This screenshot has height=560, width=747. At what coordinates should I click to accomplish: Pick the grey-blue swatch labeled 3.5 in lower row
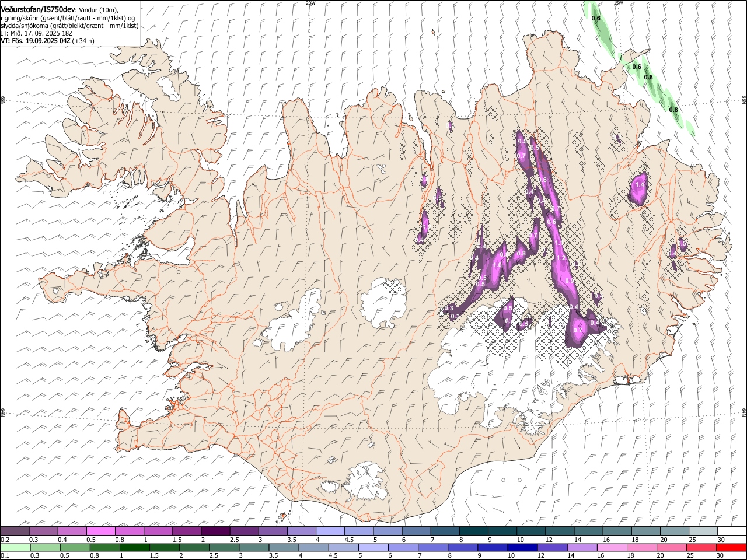pyautogui.click(x=284, y=548)
